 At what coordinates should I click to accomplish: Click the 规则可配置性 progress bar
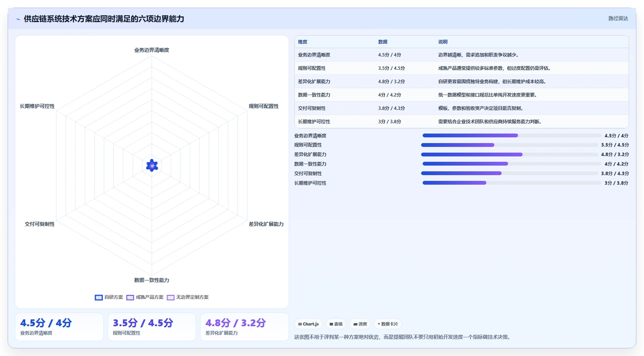[x=510, y=145]
